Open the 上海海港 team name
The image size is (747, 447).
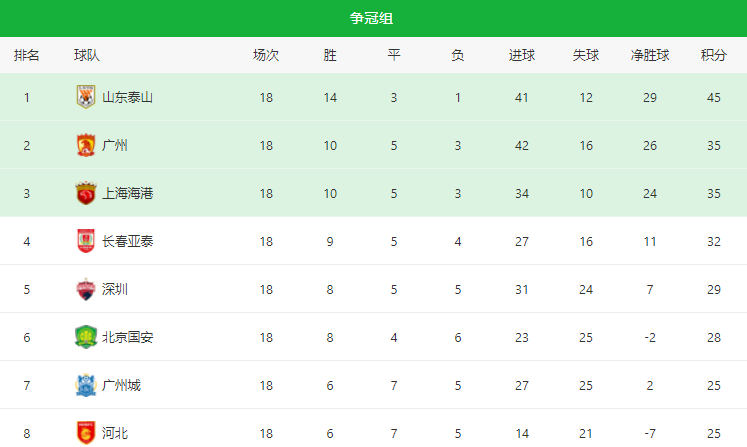point(127,193)
